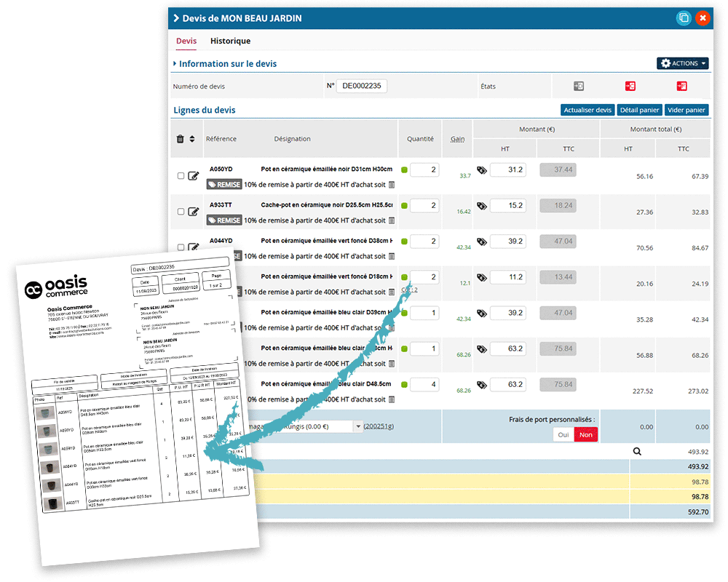Click the TTC price field showing 37.44

click(x=558, y=170)
